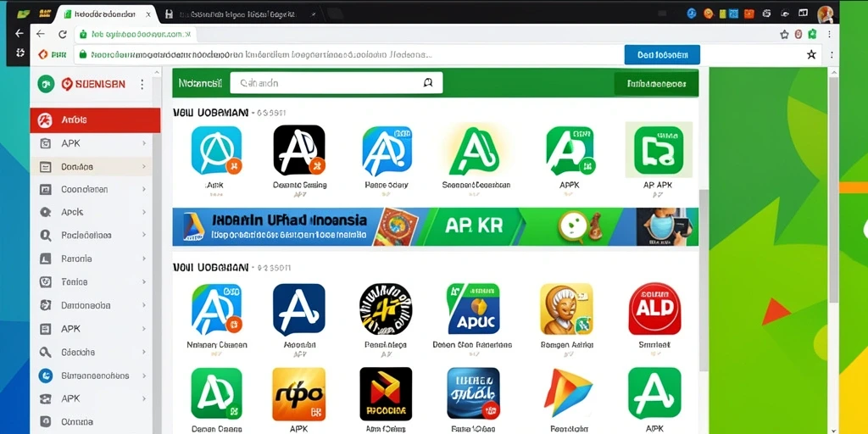Open the black circular Peenit Akpe app
868x434 pixels.
[x=386, y=309]
